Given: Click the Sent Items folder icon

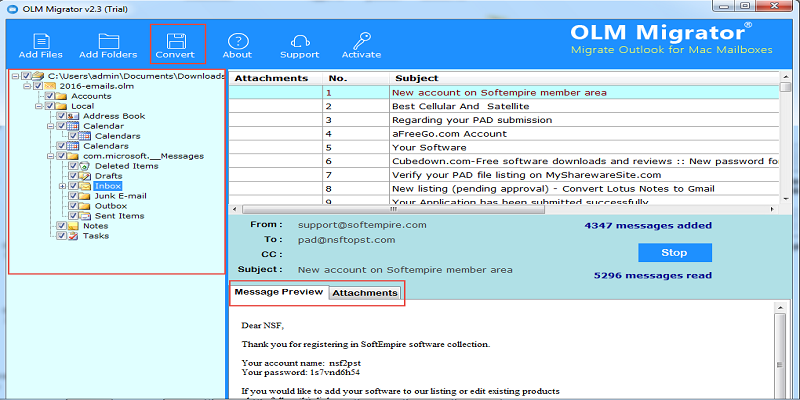Looking at the screenshot, I should click(86, 216).
